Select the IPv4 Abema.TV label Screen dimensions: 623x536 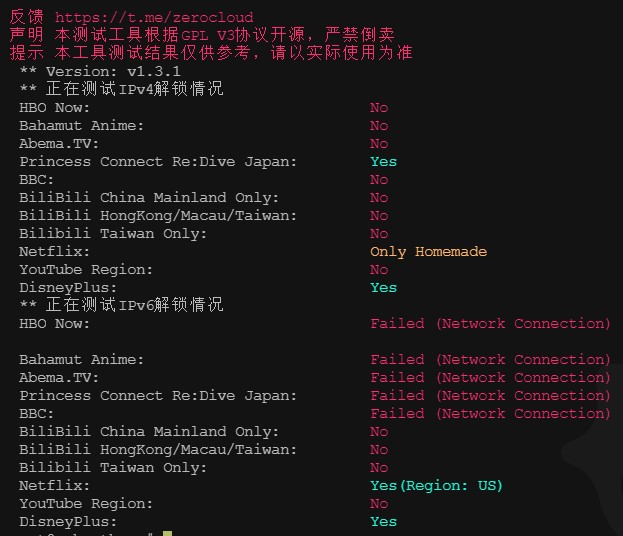(x=59, y=143)
